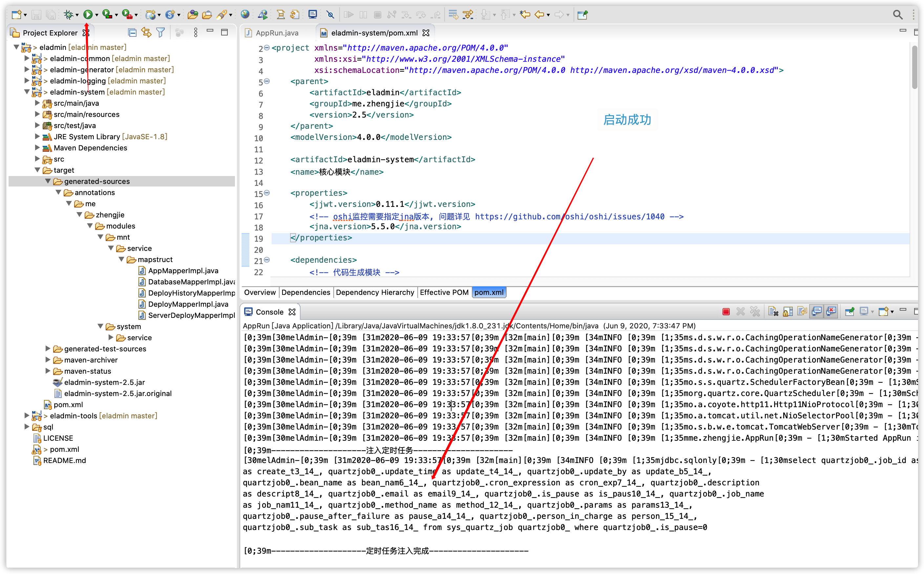Click the green Run button in toolbar
Image resolution: width=924 pixels, height=574 pixels.
pos(88,14)
